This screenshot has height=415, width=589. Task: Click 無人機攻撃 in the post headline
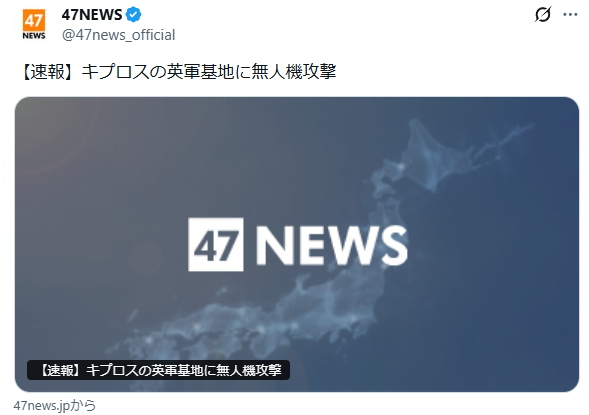[294, 71]
